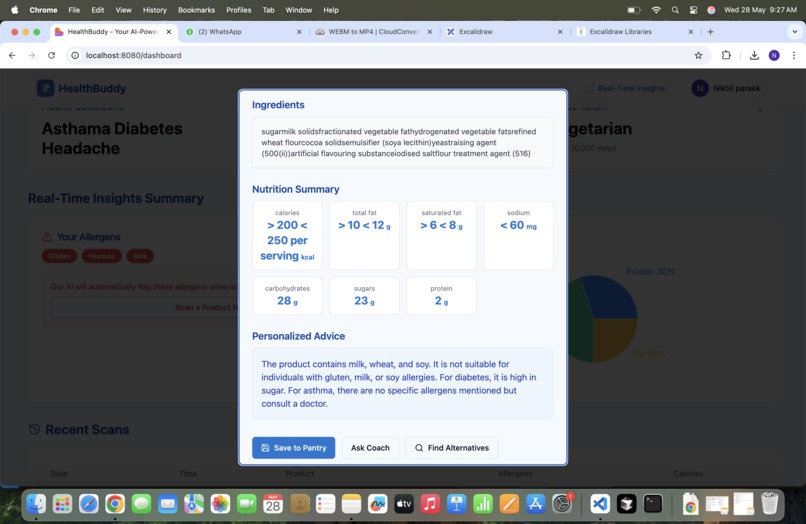
Task: Click the sodium < 60 mg card
Action: [x=518, y=236]
